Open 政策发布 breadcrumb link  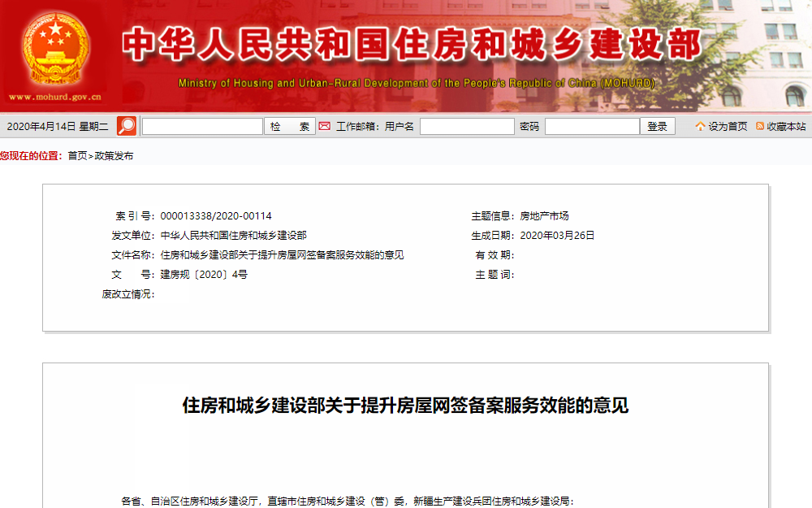[114, 156]
